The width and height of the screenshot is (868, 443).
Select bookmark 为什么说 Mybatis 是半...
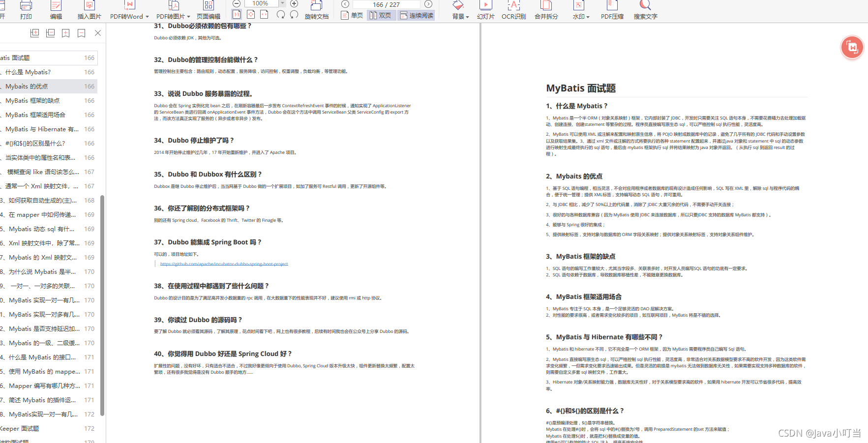(49, 271)
